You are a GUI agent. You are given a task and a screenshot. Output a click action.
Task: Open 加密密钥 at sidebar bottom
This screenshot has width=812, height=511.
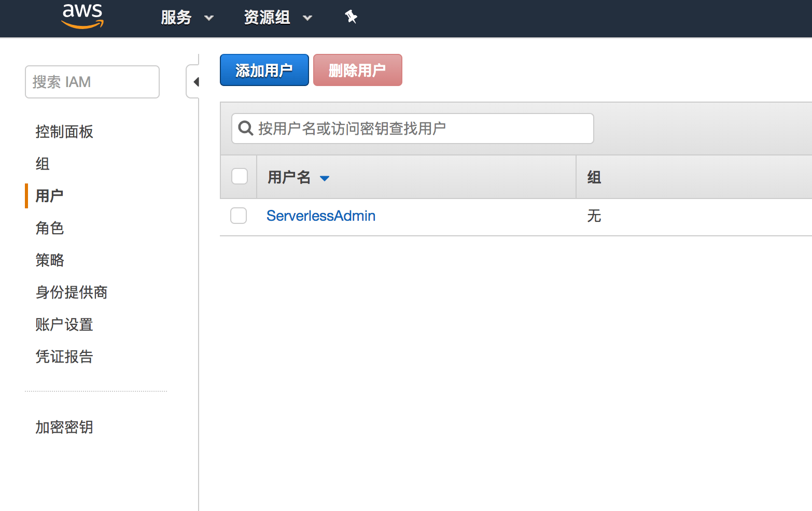tap(64, 427)
